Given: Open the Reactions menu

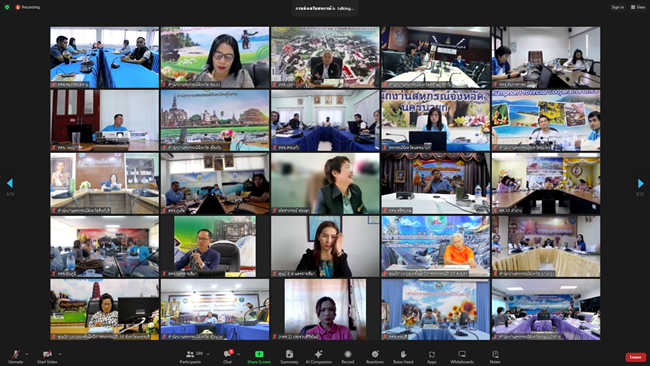Looking at the screenshot, I should [375, 357].
